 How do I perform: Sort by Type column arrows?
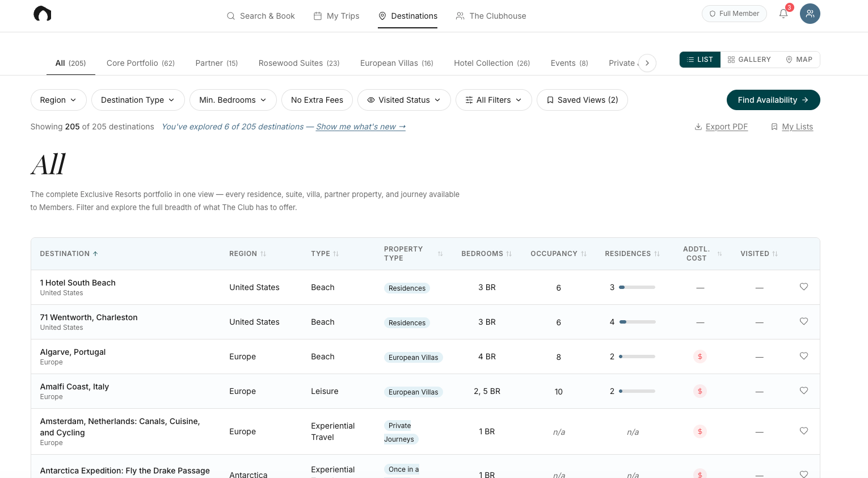(x=336, y=254)
